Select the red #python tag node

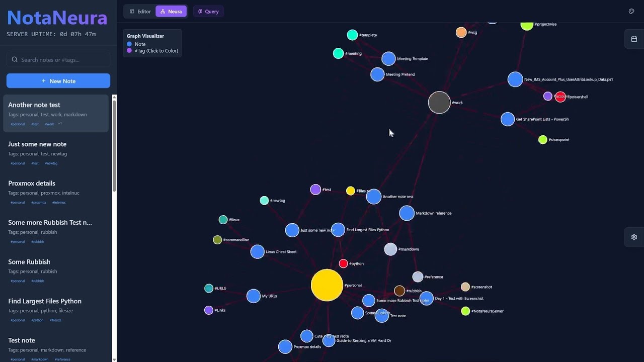pos(344,263)
